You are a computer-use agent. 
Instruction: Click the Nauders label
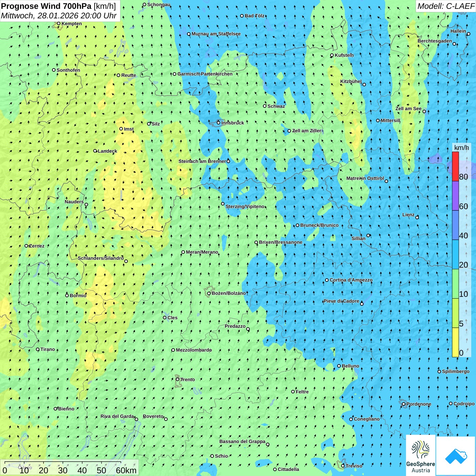point(74,202)
